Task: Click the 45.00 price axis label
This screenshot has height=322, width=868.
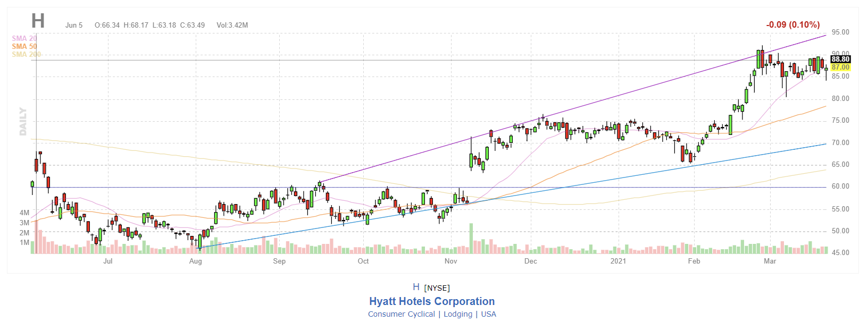Action: [840, 253]
